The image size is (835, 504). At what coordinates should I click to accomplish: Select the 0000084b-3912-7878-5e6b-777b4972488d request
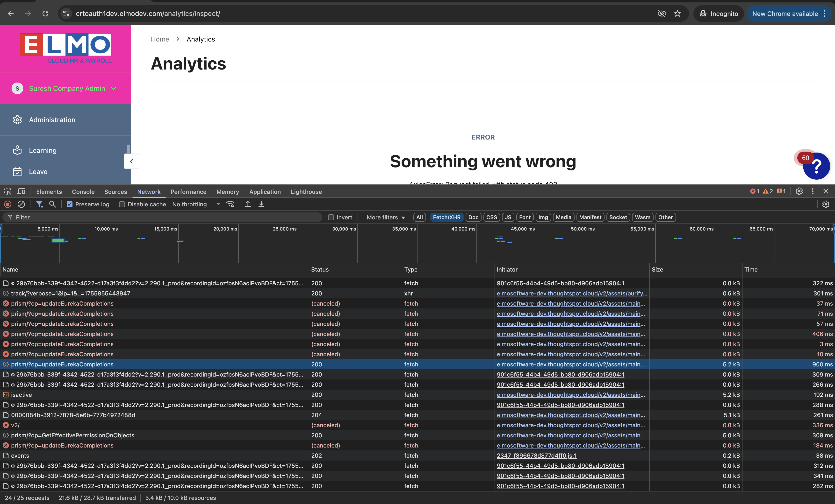[417, 415]
